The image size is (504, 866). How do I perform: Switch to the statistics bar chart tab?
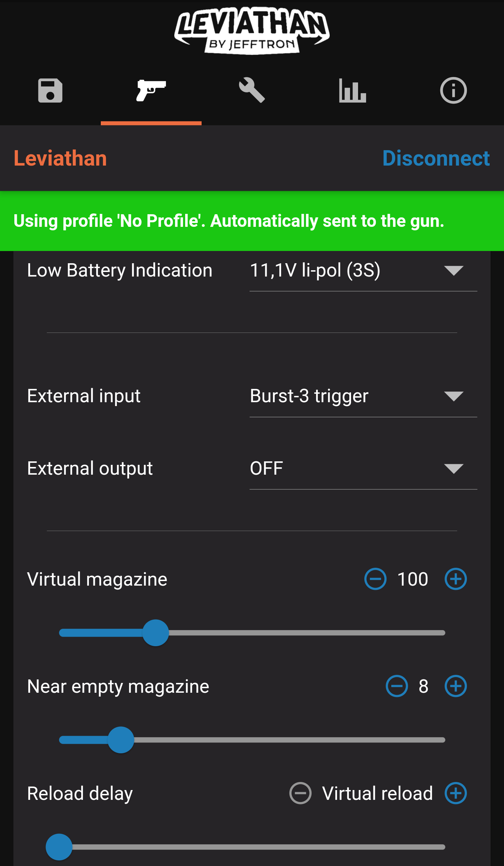(352, 91)
